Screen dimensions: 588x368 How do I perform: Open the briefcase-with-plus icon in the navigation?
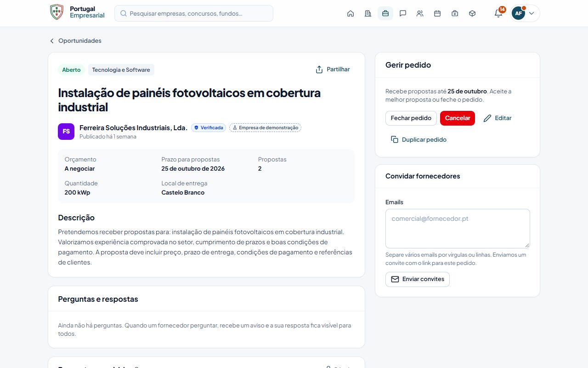click(x=455, y=13)
